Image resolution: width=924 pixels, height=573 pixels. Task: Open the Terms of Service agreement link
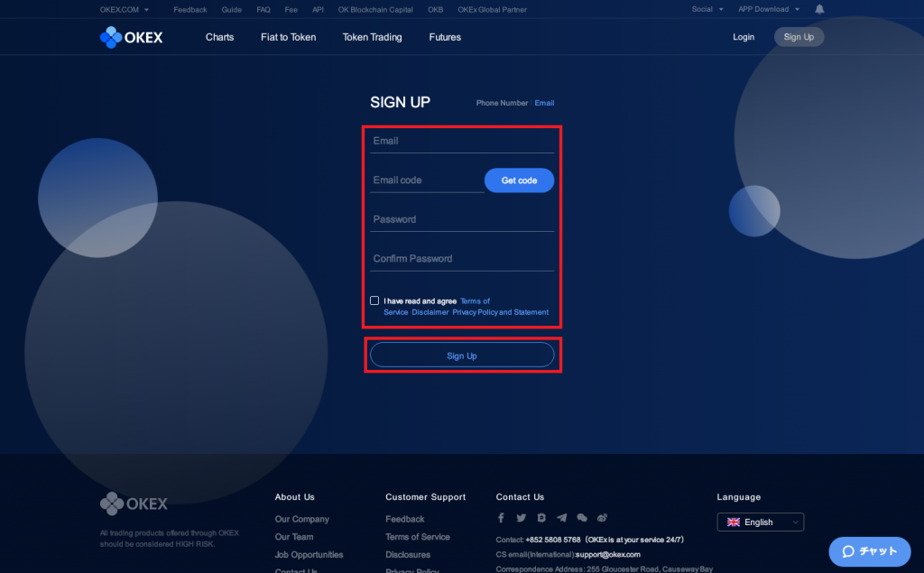475,301
